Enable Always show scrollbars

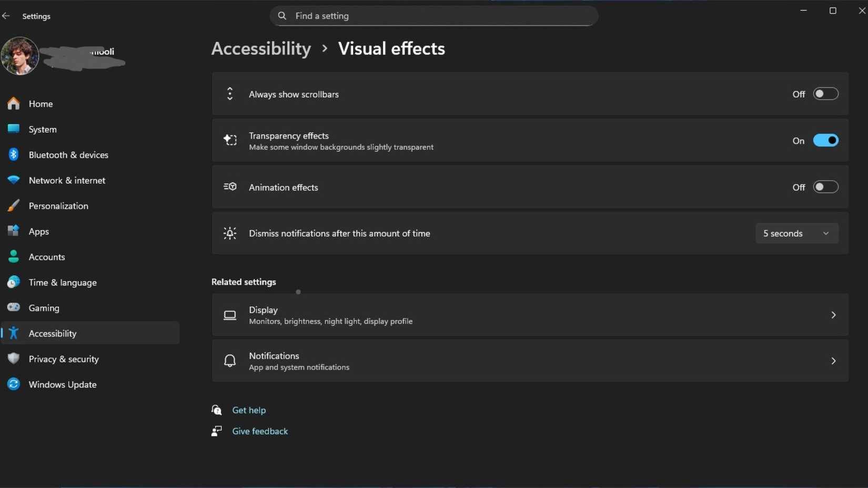tap(825, 94)
